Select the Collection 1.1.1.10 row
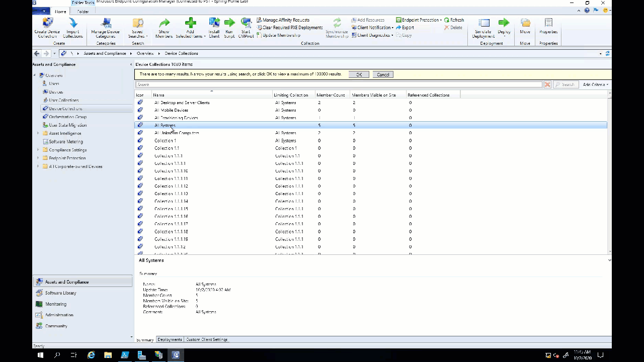Viewport: 644px width, 362px height. [x=370, y=171]
